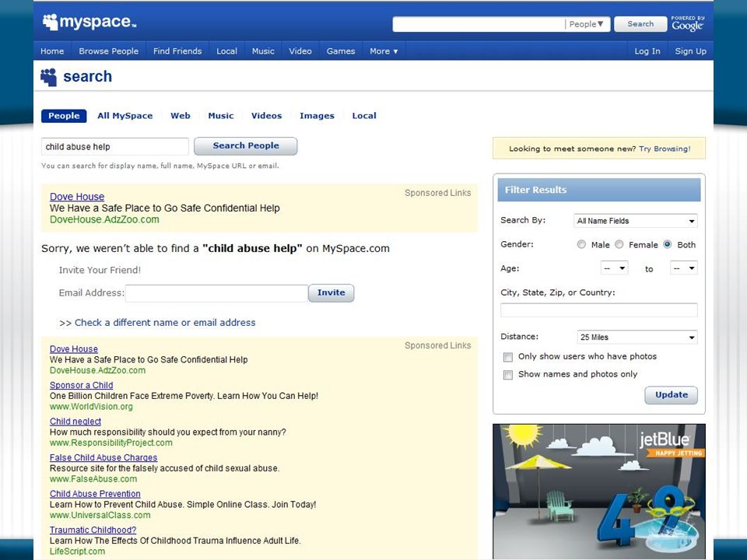Click the Update filter button
The height and width of the screenshot is (560, 747).
point(672,395)
